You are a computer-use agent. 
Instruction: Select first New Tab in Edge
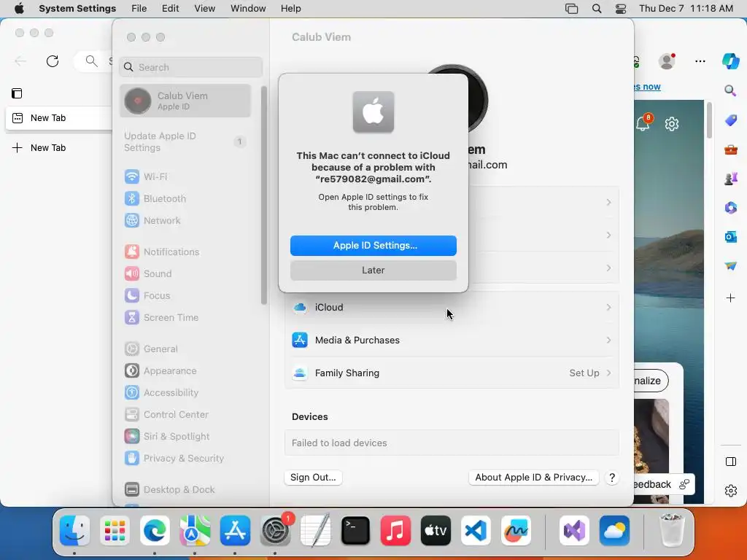[x=59, y=117]
